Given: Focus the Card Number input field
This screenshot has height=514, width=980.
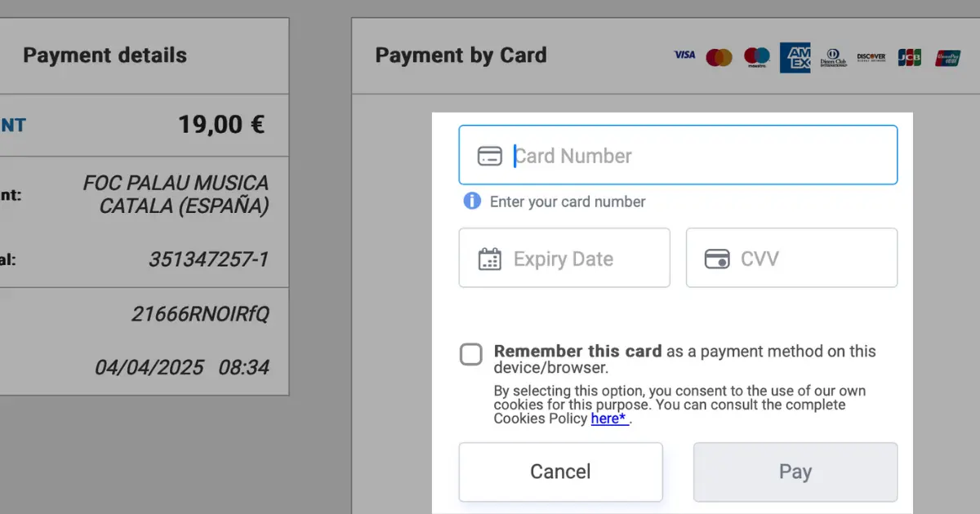Looking at the screenshot, I should [x=678, y=155].
